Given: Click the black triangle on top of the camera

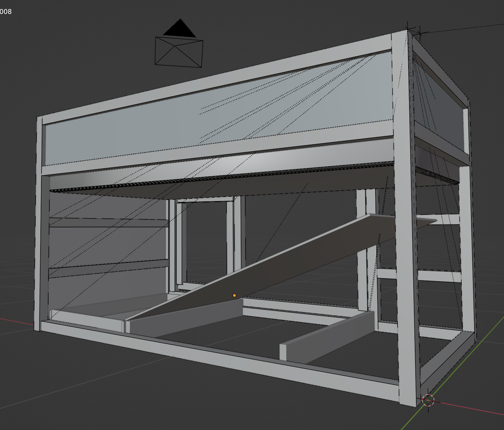Looking at the screenshot, I should [180, 28].
